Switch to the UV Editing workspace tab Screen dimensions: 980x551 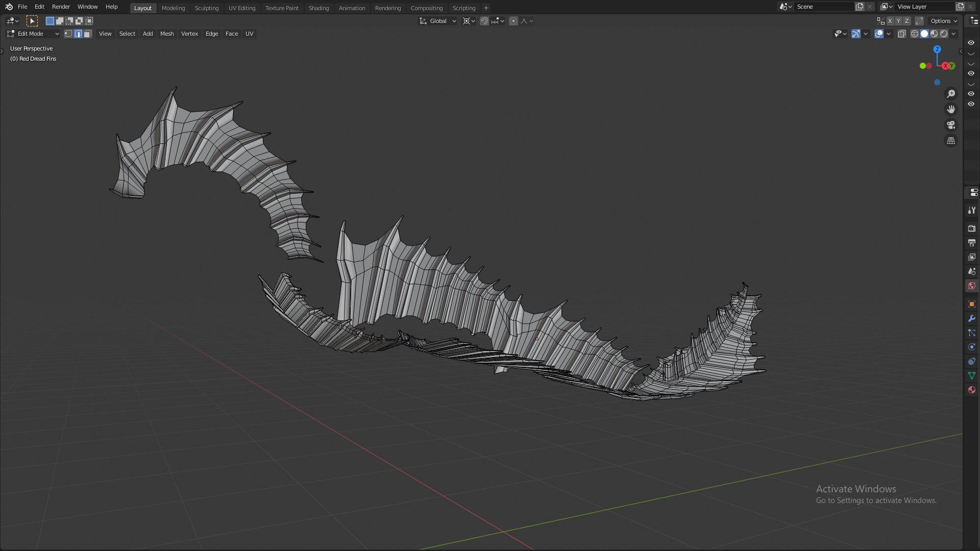tap(242, 8)
